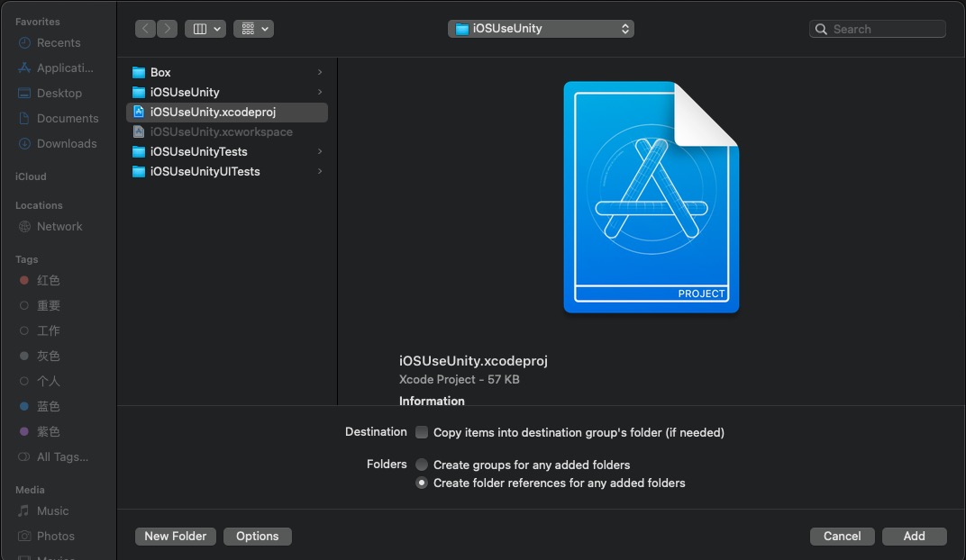The image size is (966, 560).
Task: Click the All Tags icon in sidebar
Action: click(24, 456)
